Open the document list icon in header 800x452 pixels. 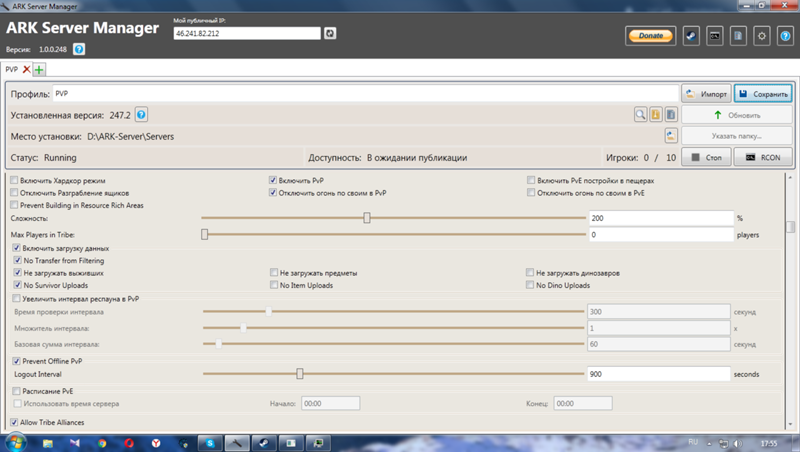coord(738,36)
